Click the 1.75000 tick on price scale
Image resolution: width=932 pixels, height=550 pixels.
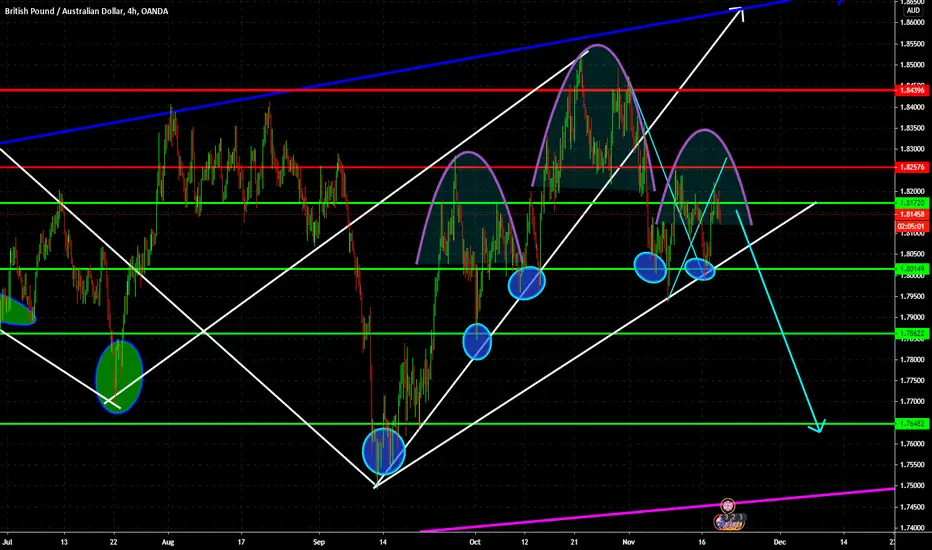[x=912, y=486]
